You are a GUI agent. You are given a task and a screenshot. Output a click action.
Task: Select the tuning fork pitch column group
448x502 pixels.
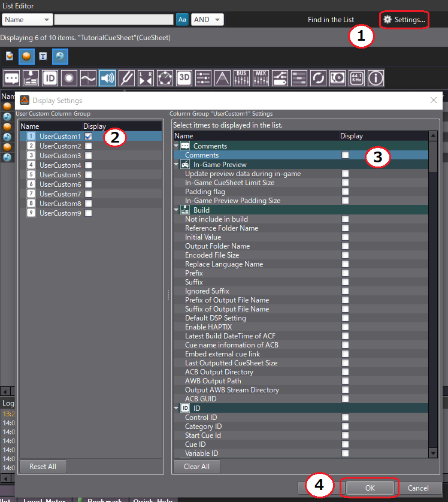[x=126, y=78]
